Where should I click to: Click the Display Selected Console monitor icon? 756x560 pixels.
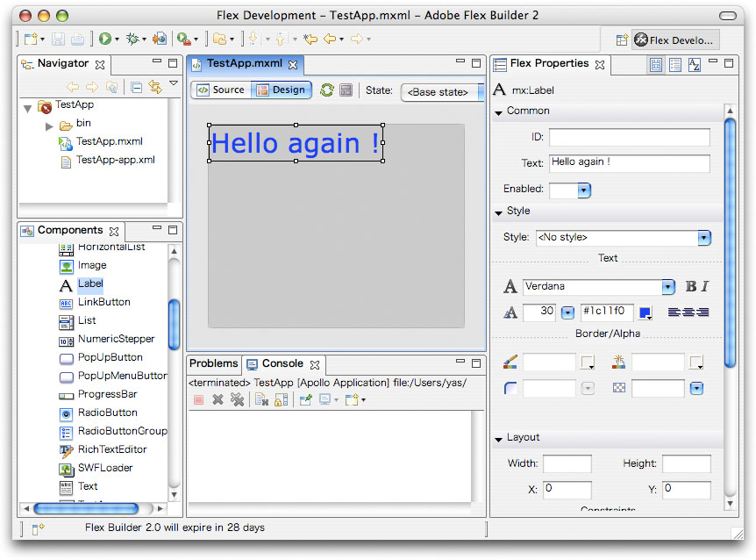(x=325, y=399)
